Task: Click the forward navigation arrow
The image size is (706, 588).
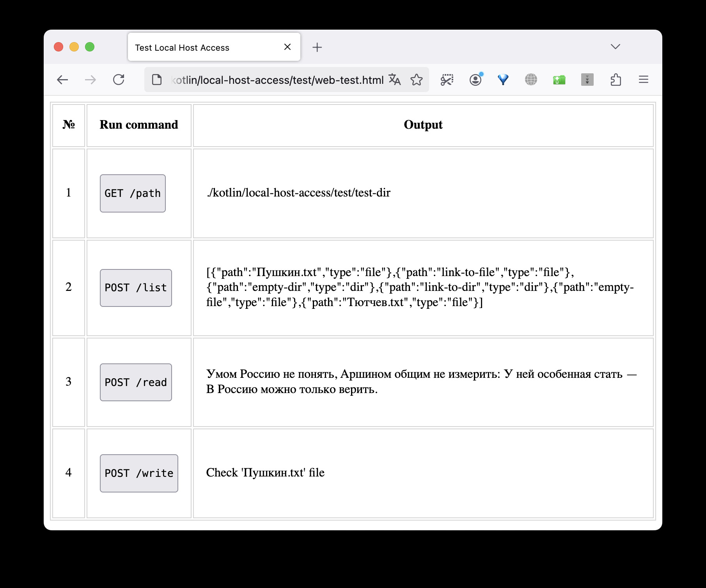Action: click(x=90, y=80)
